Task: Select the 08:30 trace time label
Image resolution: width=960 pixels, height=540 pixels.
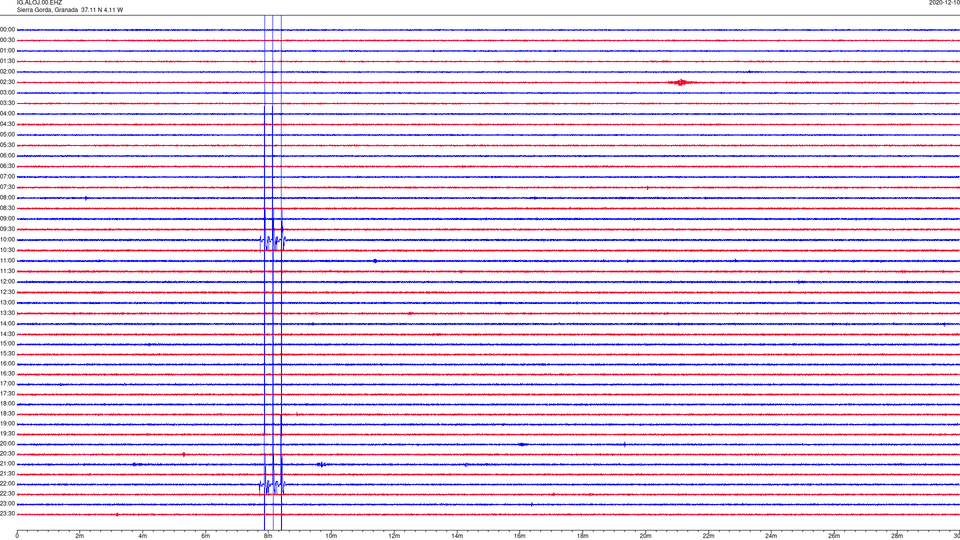Action: pos(7,208)
